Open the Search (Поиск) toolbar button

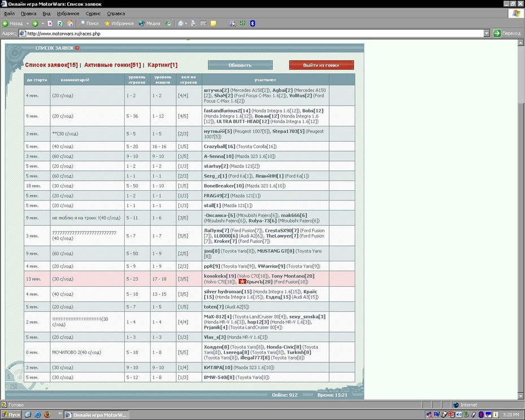[x=89, y=24]
